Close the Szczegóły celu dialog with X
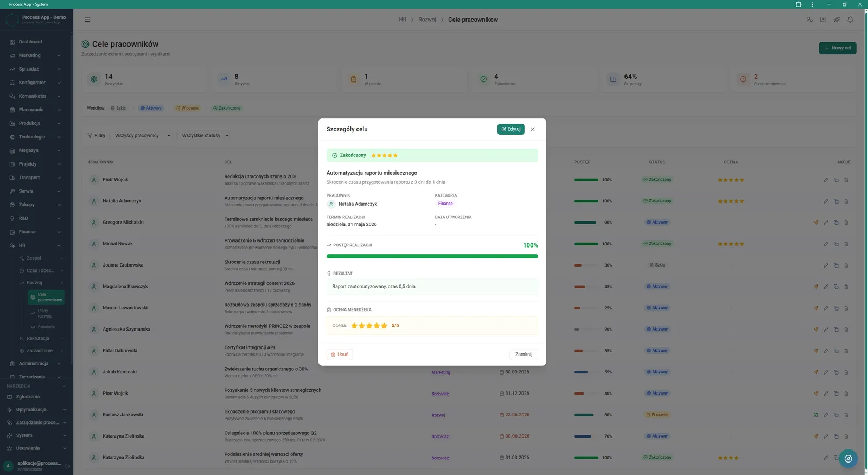This screenshot has height=475, width=868. pos(533,129)
